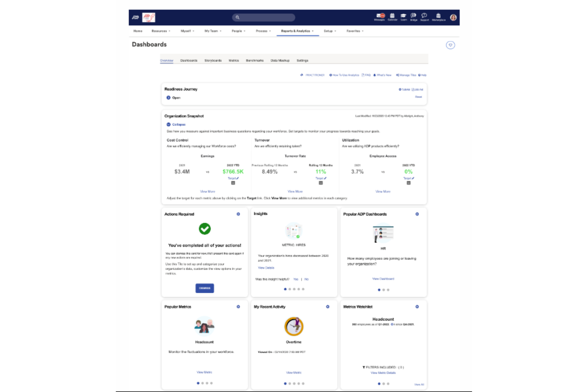Open the Bridge community icon

point(413,15)
